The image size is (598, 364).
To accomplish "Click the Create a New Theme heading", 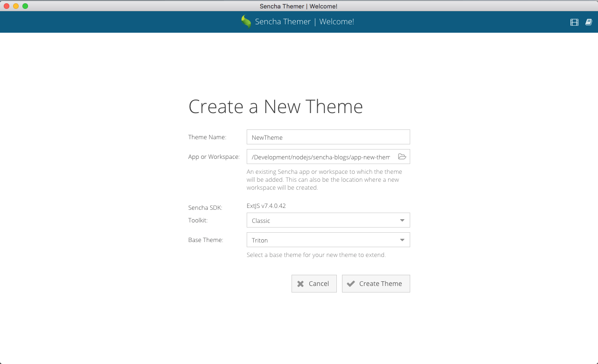I will click(x=276, y=107).
